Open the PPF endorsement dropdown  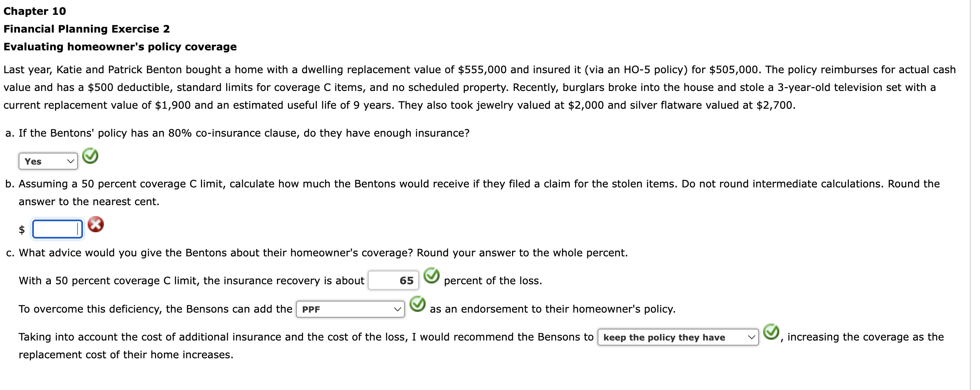pyautogui.click(x=349, y=309)
